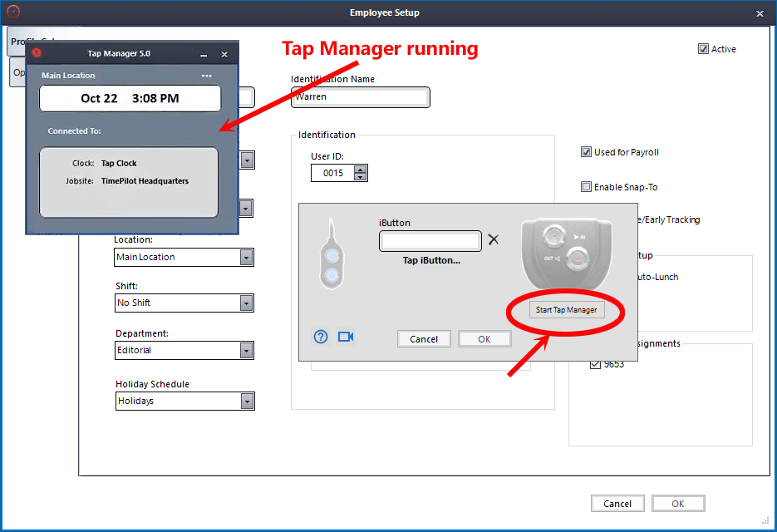Check the Enable Snap-To box
Image resolution: width=777 pixels, height=532 pixels.
587,186
